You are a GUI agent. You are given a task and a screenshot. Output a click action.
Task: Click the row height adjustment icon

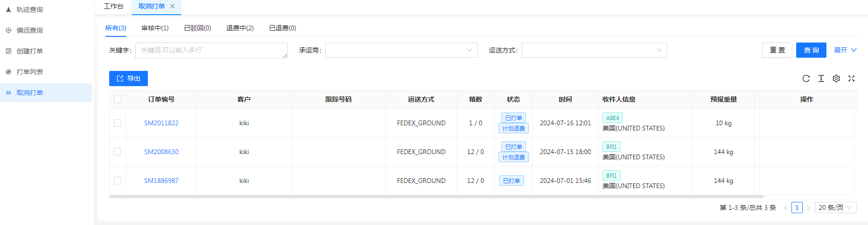tap(821, 78)
